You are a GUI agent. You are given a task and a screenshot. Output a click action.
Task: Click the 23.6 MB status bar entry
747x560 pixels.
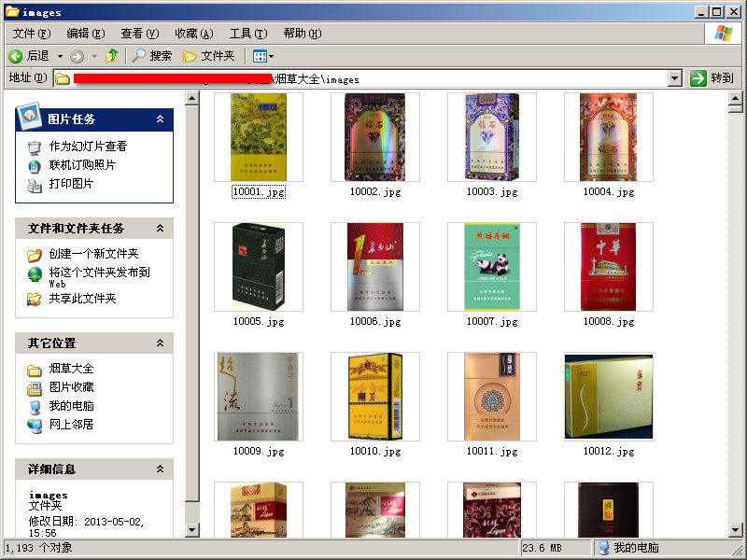pos(542,548)
